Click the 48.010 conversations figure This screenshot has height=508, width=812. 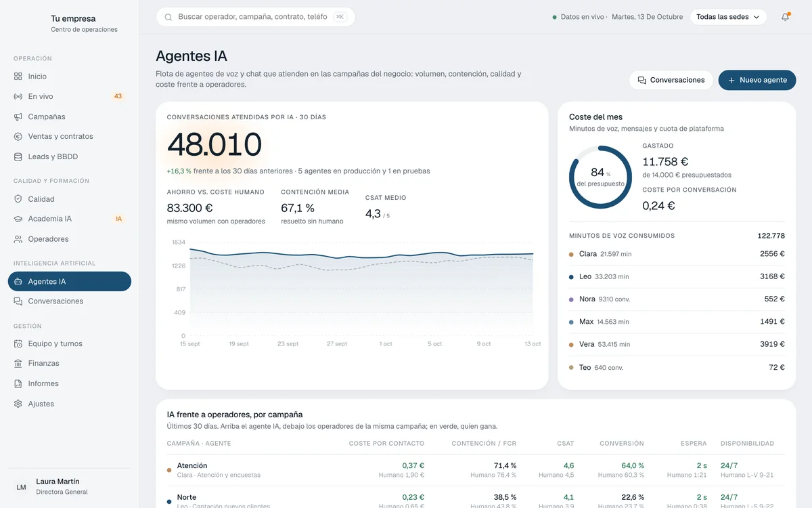point(215,145)
